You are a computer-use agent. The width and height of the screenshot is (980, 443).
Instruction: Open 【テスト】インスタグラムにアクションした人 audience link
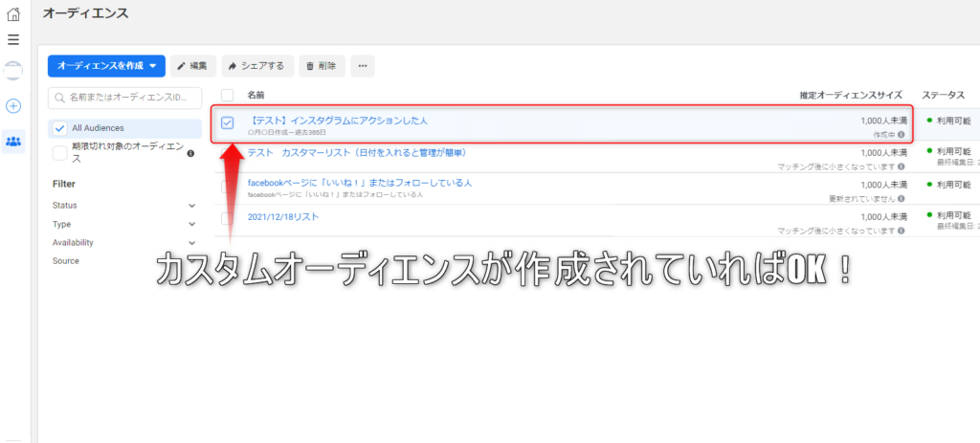pos(338,121)
